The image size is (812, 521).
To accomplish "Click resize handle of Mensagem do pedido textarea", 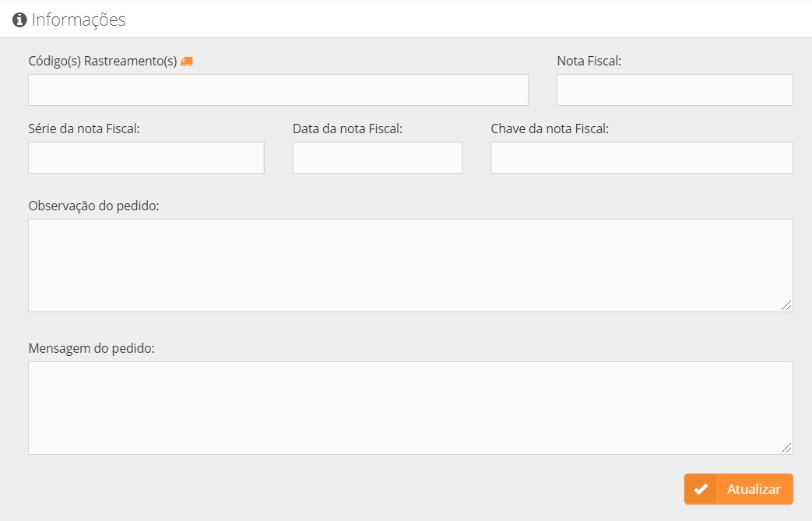I will 787,449.
